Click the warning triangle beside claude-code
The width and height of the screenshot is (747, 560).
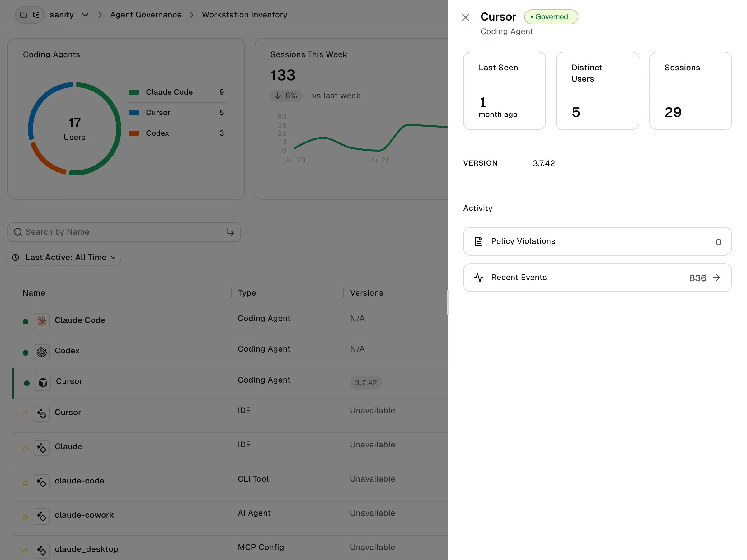point(25,482)
